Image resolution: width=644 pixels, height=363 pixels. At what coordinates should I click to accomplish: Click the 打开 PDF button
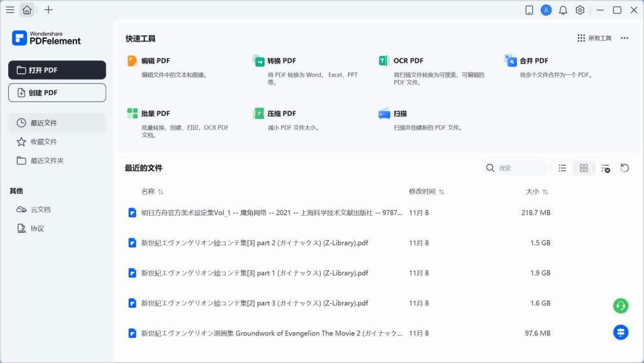[x=57, y=70]
